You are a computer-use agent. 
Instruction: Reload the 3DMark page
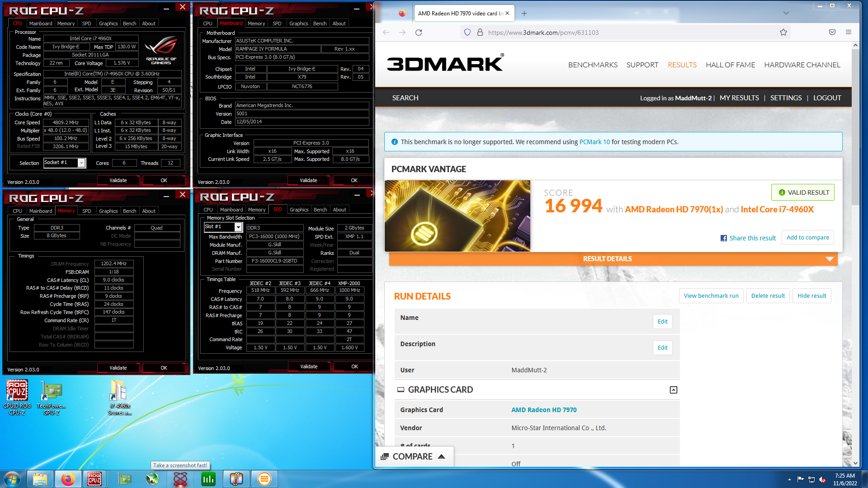click(x=419, y=33)
